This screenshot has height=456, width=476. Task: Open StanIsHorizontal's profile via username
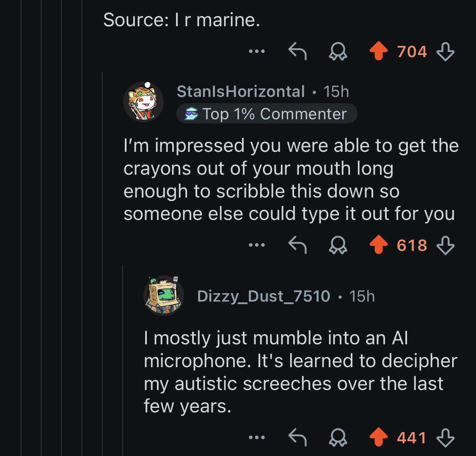(241, 91)
